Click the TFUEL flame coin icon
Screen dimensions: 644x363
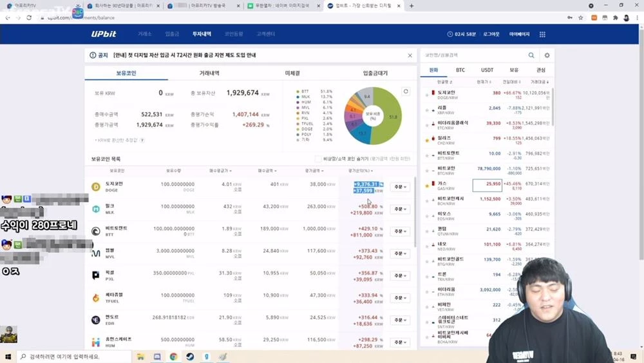coord(95,298)
